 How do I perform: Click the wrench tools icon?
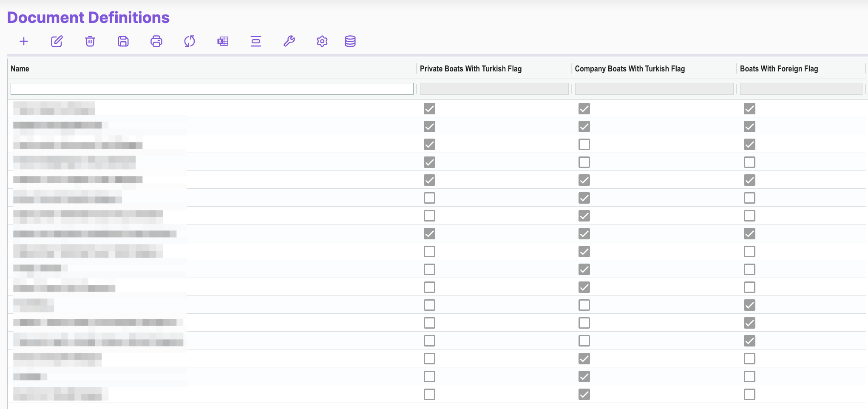pos(289,41)
